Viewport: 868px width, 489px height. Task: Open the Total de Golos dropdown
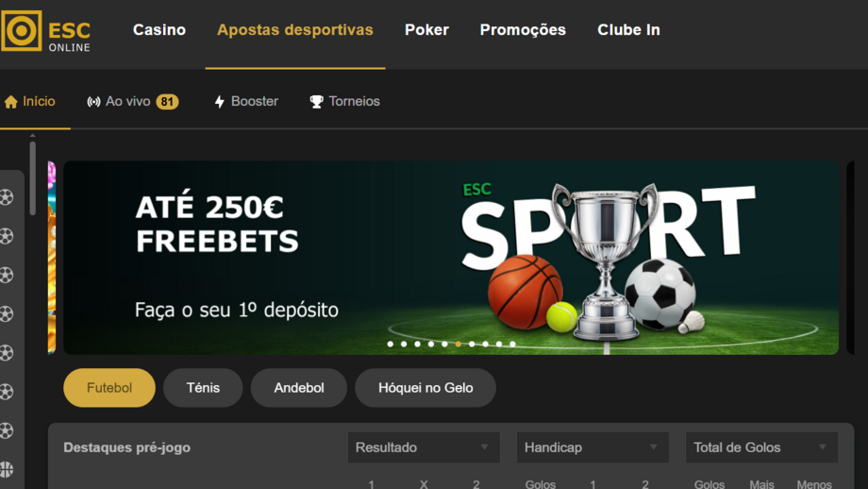coord(761,447)
